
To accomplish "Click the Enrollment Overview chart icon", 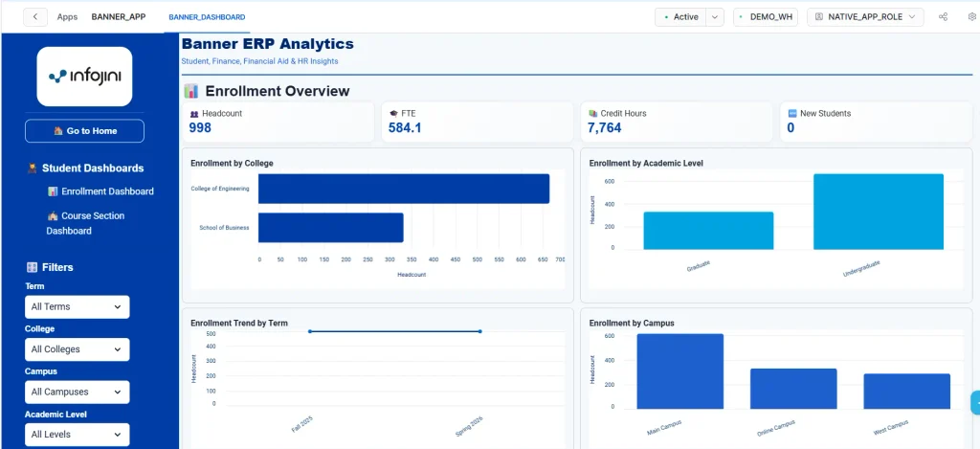I will coord(191,91).
